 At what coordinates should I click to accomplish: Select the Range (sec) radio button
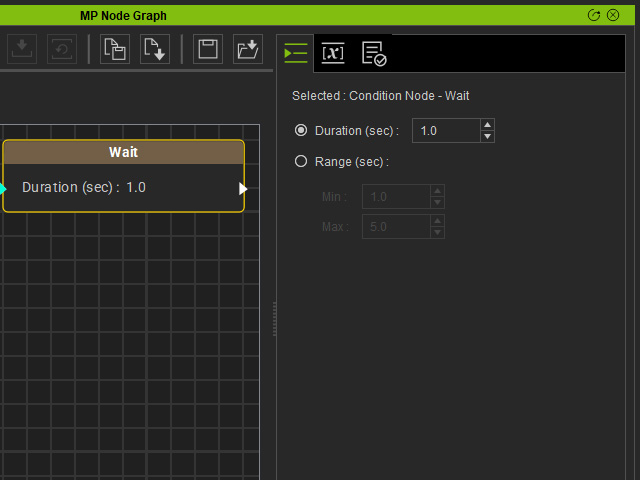[301, 161]
